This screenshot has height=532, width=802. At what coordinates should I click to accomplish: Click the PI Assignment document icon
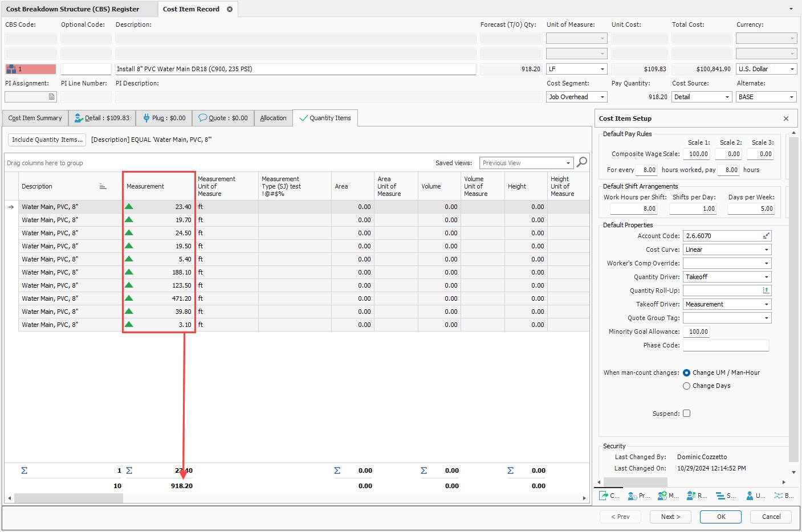(x=51, y=97)
